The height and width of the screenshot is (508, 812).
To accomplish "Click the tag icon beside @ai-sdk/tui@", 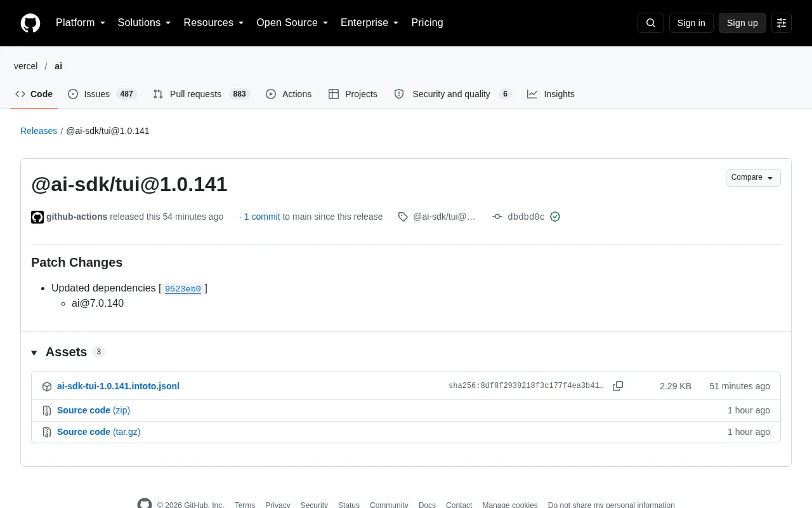I will 403,217.
